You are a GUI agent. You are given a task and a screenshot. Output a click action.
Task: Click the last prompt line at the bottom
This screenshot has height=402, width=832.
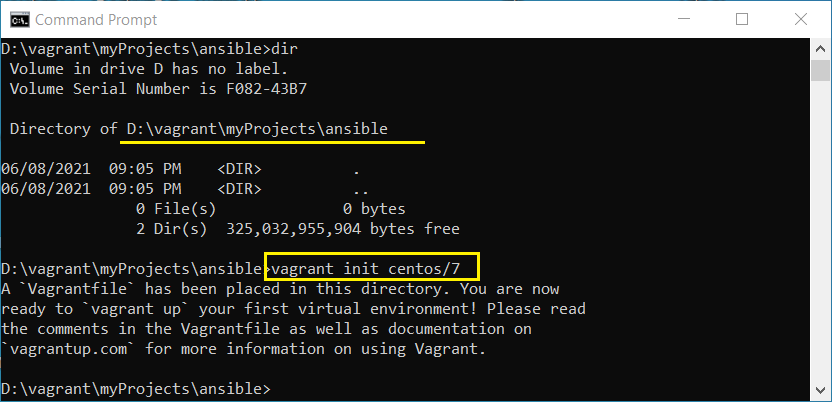pyautogui.click(x=136, y=389)
